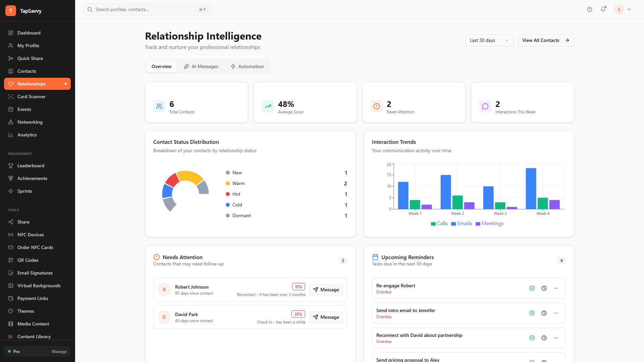This screenshot has height=362, width=644.
Task: Open QR Codes from the sidebar
Action: pos(28,260)
